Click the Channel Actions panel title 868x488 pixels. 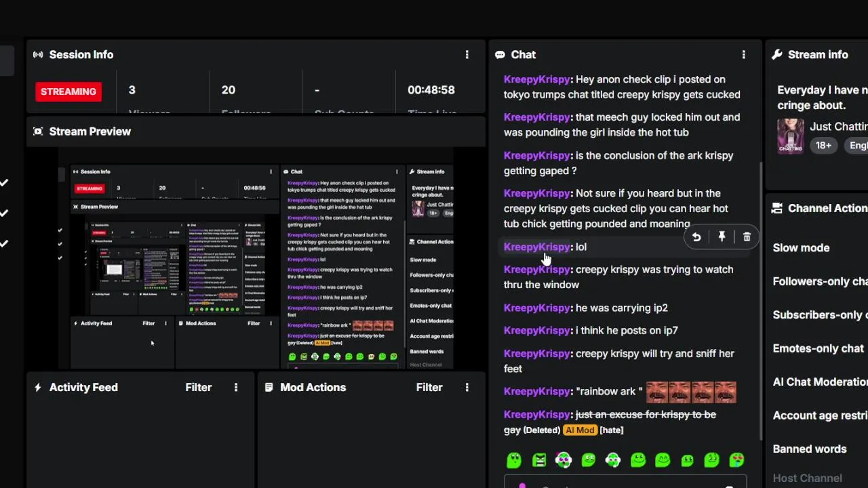(828, 209)
